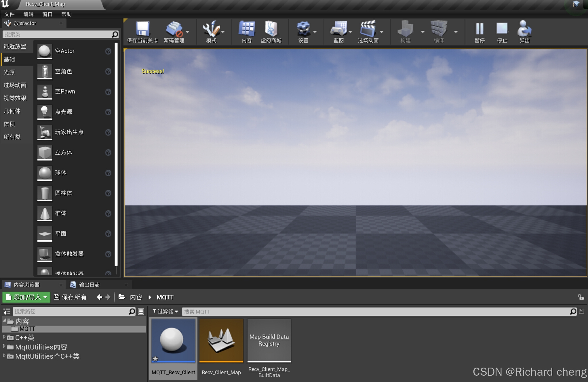
Task: Click the Modes wrench icon
Action: pyautogui.click(x=211, y=29)
